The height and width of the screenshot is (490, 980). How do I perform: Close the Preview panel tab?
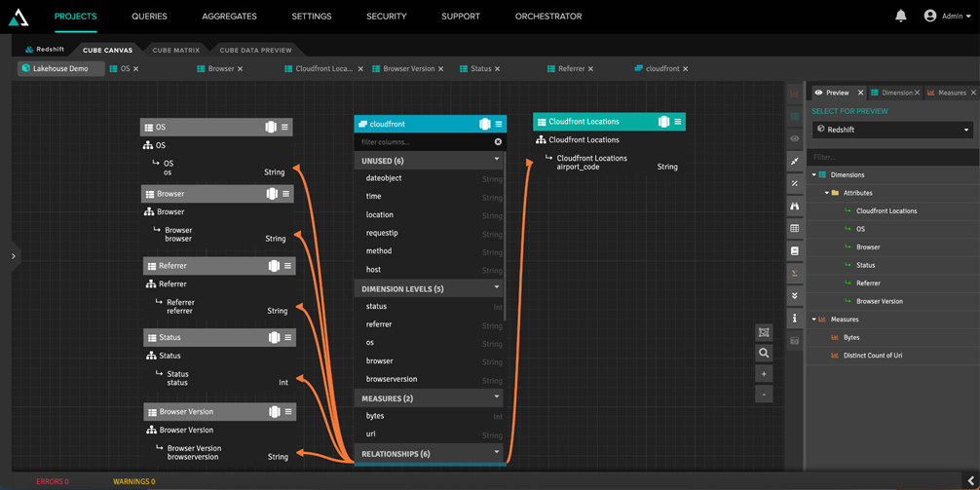click(860, 93)
